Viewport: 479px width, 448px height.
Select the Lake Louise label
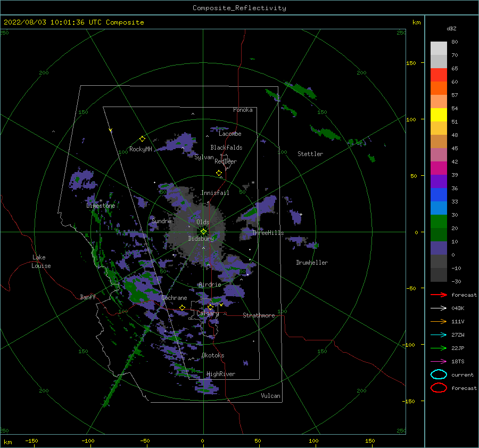click(x=41, y=262)
